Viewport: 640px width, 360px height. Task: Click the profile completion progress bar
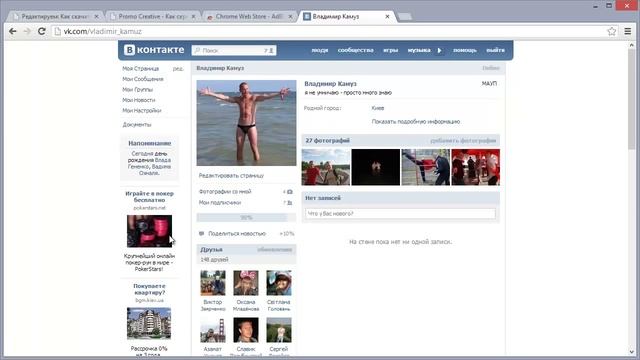[x=247, y=218]
